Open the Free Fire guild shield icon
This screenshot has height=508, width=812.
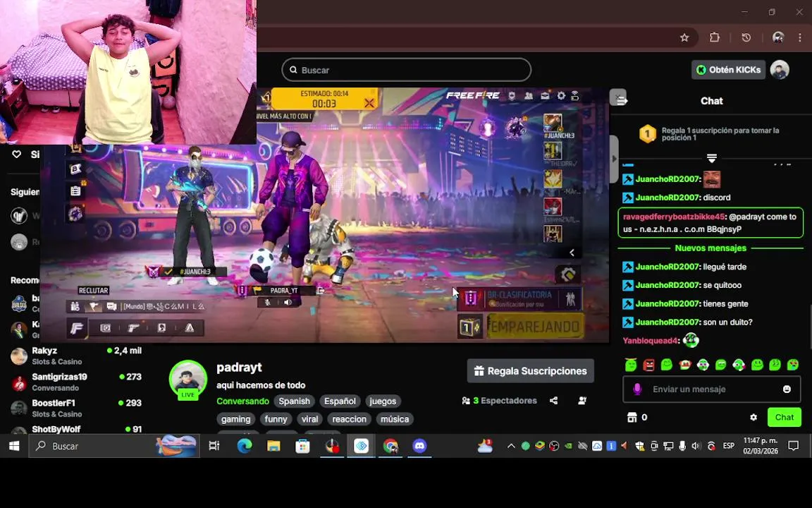tap(512, 96)
